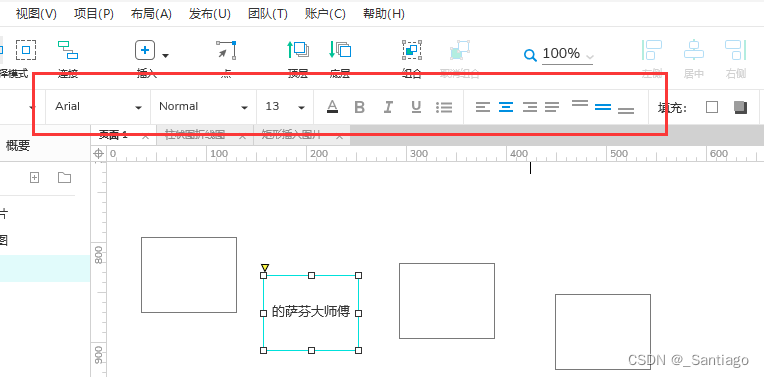Set text align right
This screenshot has height=377, width=764.
coord(530,107)
